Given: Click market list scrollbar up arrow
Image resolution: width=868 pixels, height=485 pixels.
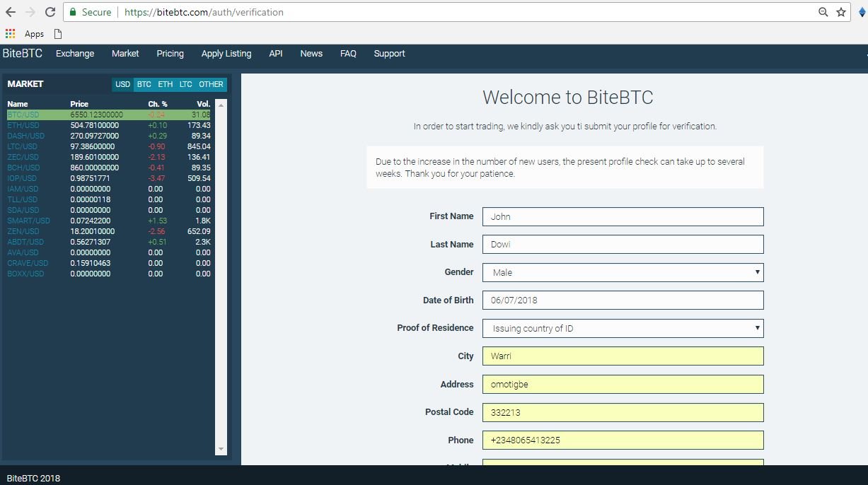Looking at the screenshot, I should click(x=221, y=105).
